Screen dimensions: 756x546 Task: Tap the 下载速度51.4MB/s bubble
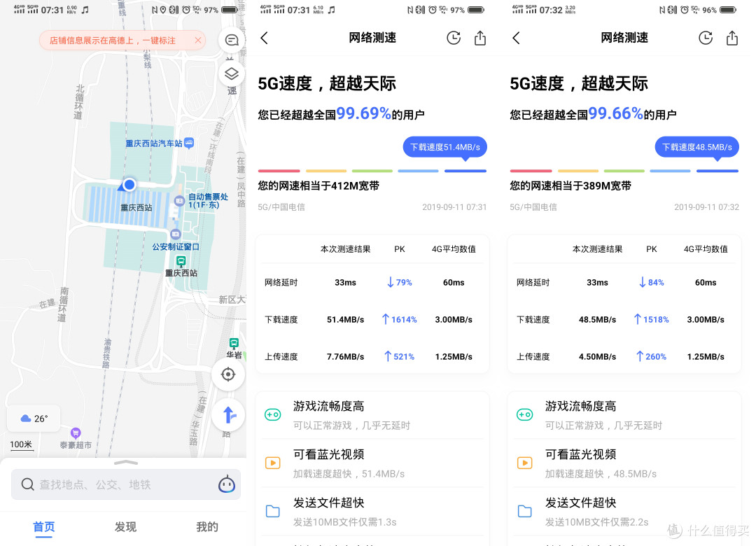click(x=445, y=148)
